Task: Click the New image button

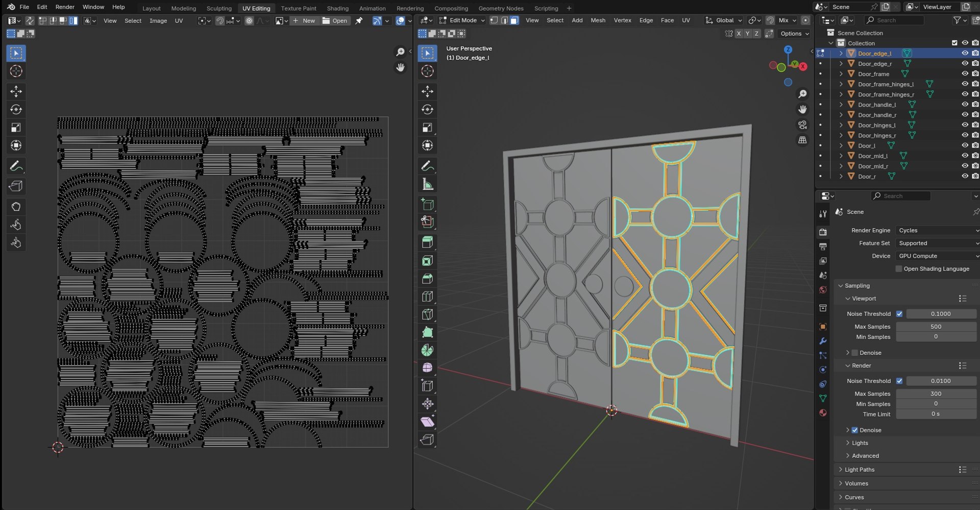Action: click(304, 21)
